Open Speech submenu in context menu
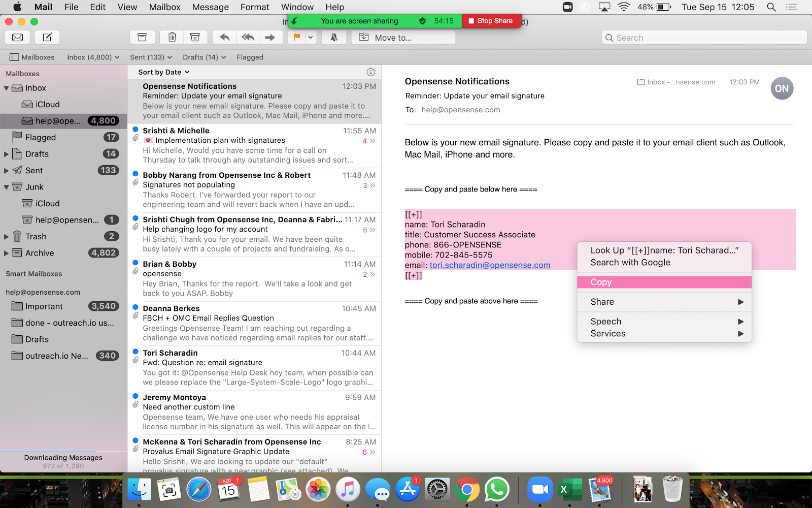 pyautogui.click(x=664, y=322)
